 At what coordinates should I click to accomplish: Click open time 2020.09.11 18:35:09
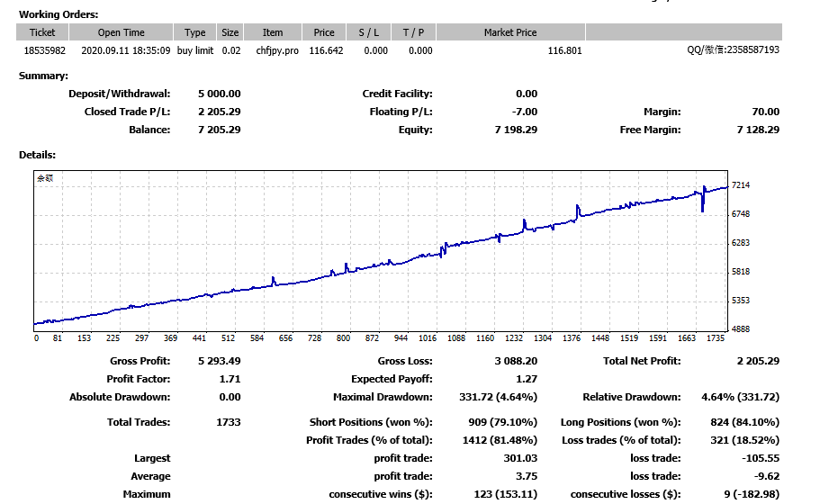126,50
